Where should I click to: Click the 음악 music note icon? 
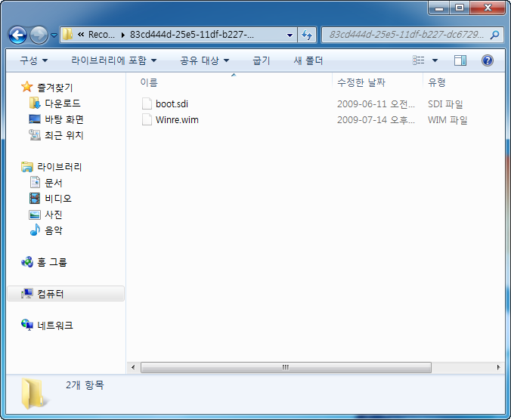(x=35, y=230)
